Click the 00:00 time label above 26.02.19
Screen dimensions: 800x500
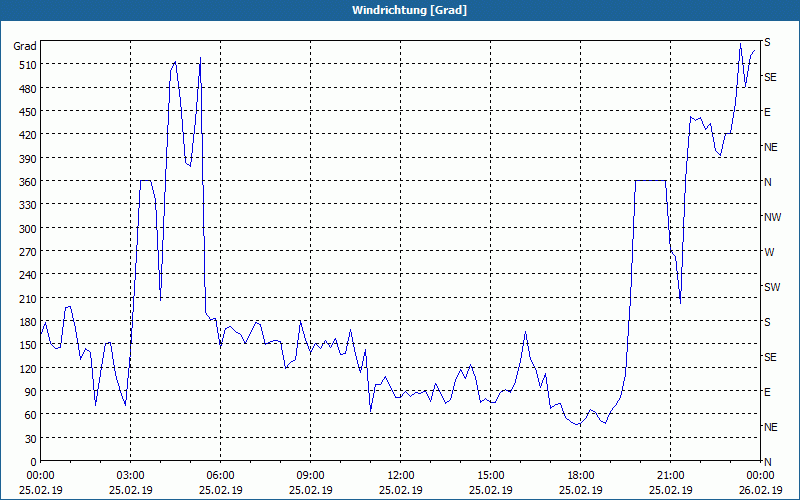(x=760, y=476)
